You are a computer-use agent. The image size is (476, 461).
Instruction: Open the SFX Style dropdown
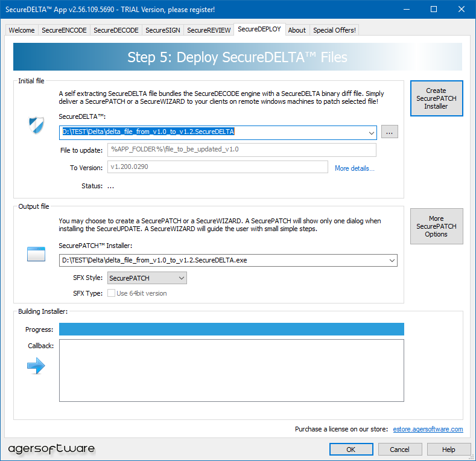point(147,278)
